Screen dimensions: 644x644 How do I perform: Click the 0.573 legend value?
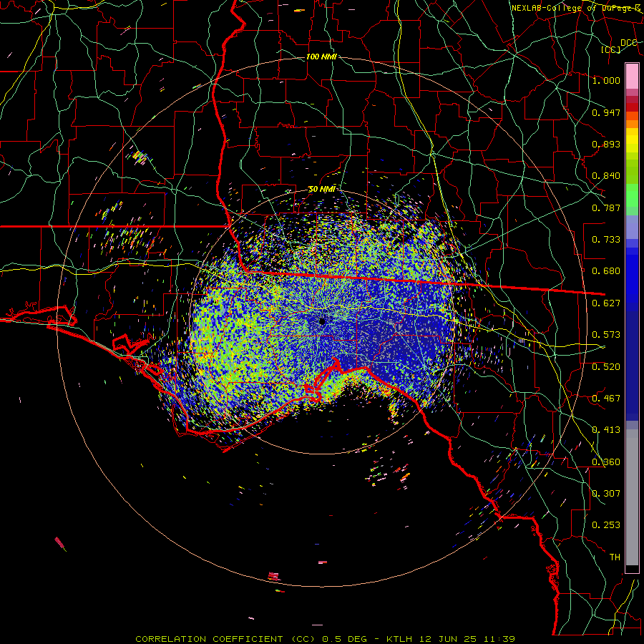tap(606, 335)
